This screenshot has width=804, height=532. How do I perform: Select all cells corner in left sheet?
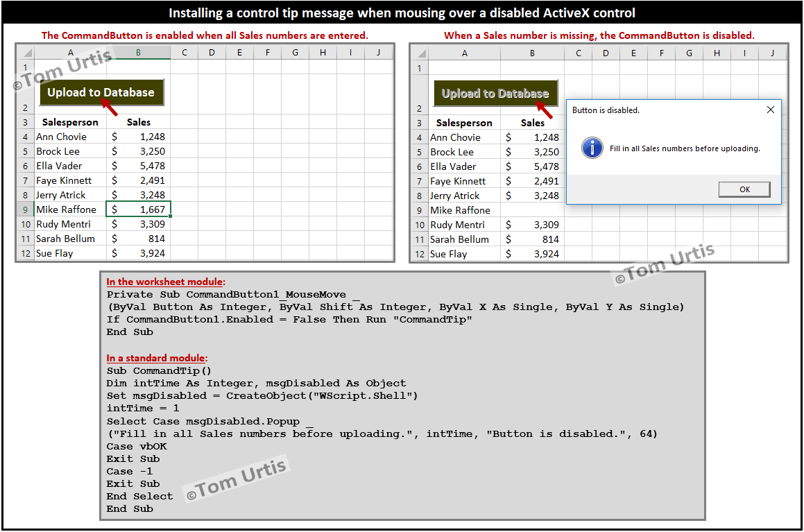[x=26, y=52]
